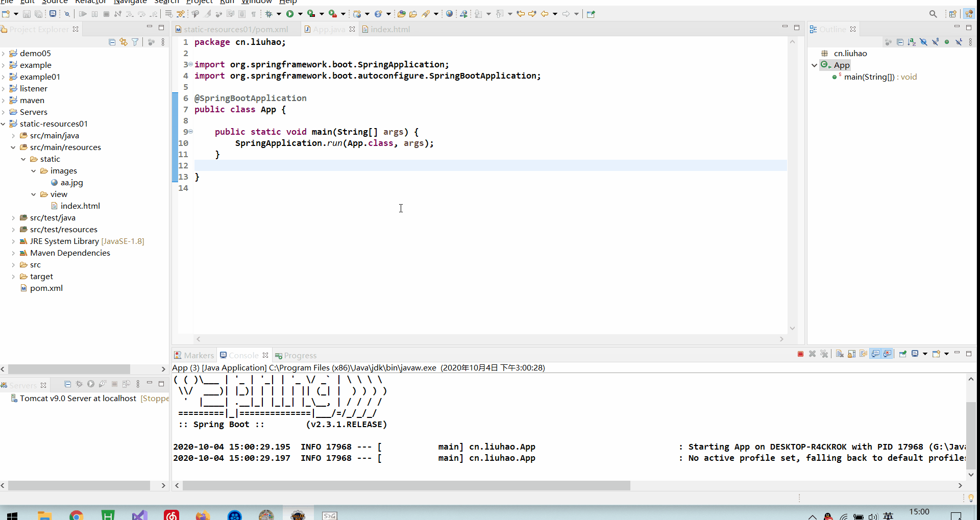Viewport: 980px width, 520px height.
Task: Toggle Hide Non-Public Members in Outline toolbar
Action: coord(947,42)
